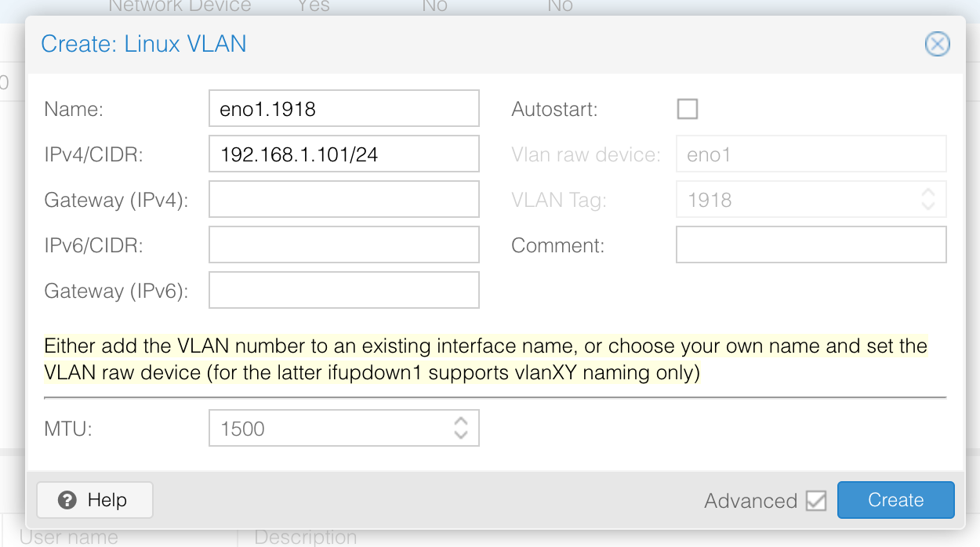Uncheck the Advanced checkbox
This screenshot has height=547, width=980.
816,501
